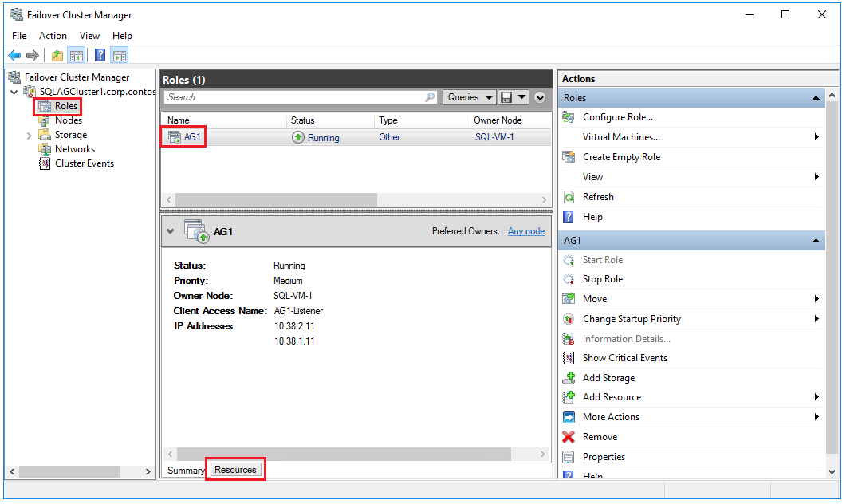The width and height of the screenshot is (846, 504).
Task: Expand the More Actions submenu arrow
Action: pyautogui.click(x=816, y=416)
